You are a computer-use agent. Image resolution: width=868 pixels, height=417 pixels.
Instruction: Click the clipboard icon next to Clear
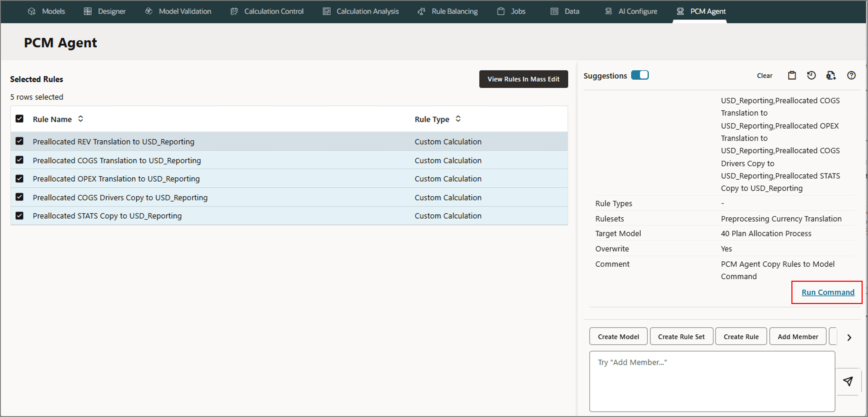tap(792, 76)
